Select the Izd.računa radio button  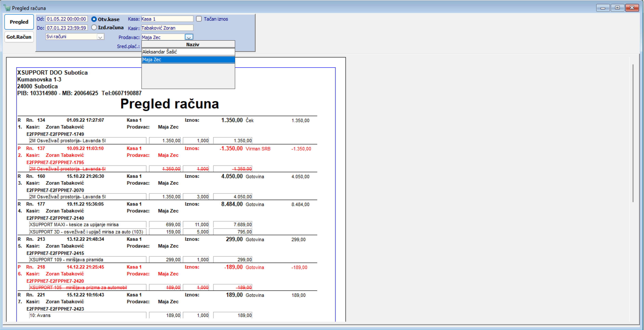tap(94, 28)
